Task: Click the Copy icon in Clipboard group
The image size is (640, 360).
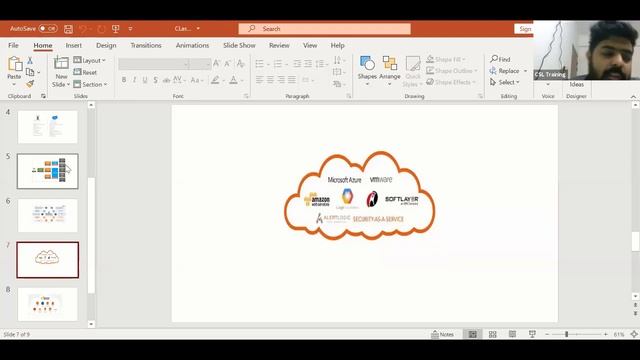Action: pyautogui.click(x=30, y=72)
